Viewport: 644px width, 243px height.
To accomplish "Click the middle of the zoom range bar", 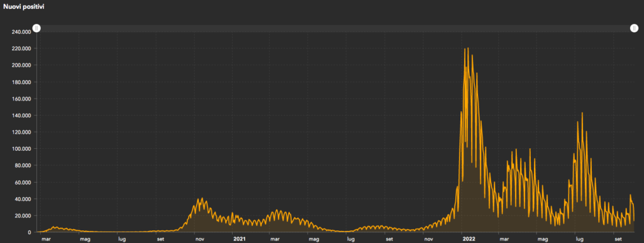I will click(335, 28).
